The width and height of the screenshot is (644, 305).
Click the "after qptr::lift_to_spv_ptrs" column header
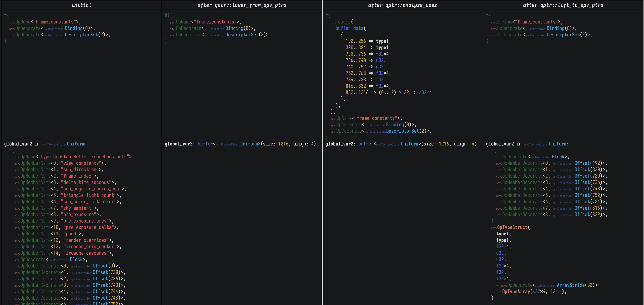click(x=563, y=5)
